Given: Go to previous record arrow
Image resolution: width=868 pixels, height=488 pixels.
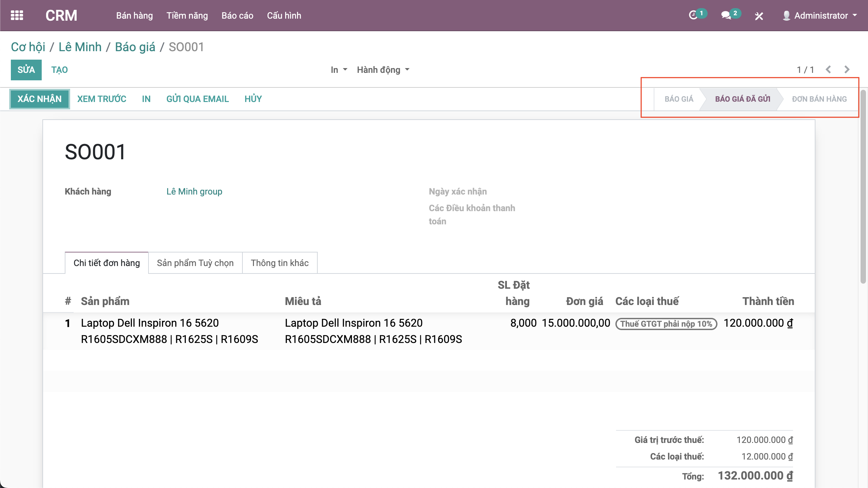Looking at the screenshot, I should point(828,69).
